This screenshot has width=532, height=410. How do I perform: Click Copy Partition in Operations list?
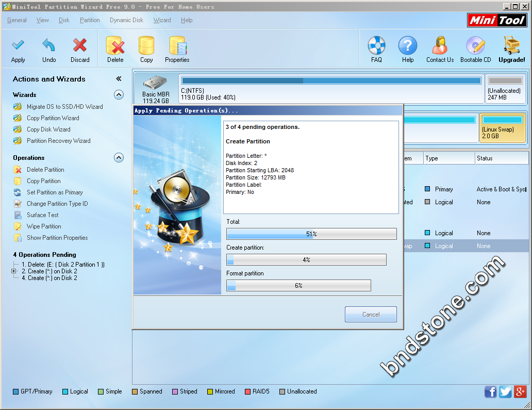pos(44,181)
